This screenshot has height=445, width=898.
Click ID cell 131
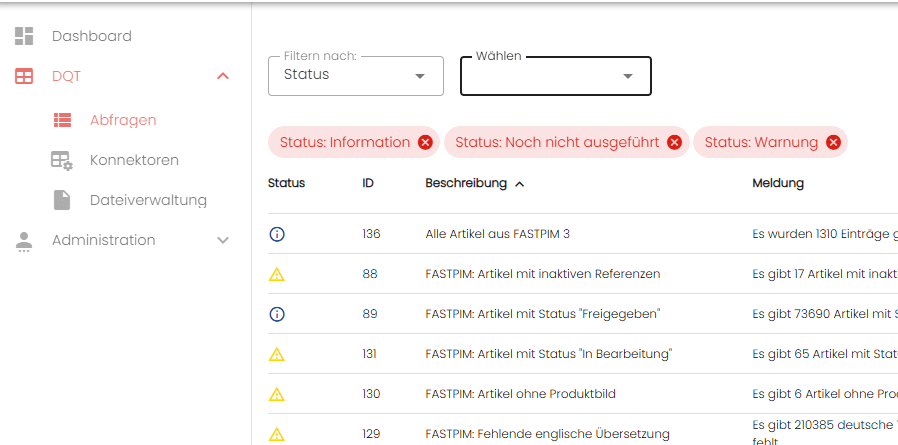[x=369, y=354]
